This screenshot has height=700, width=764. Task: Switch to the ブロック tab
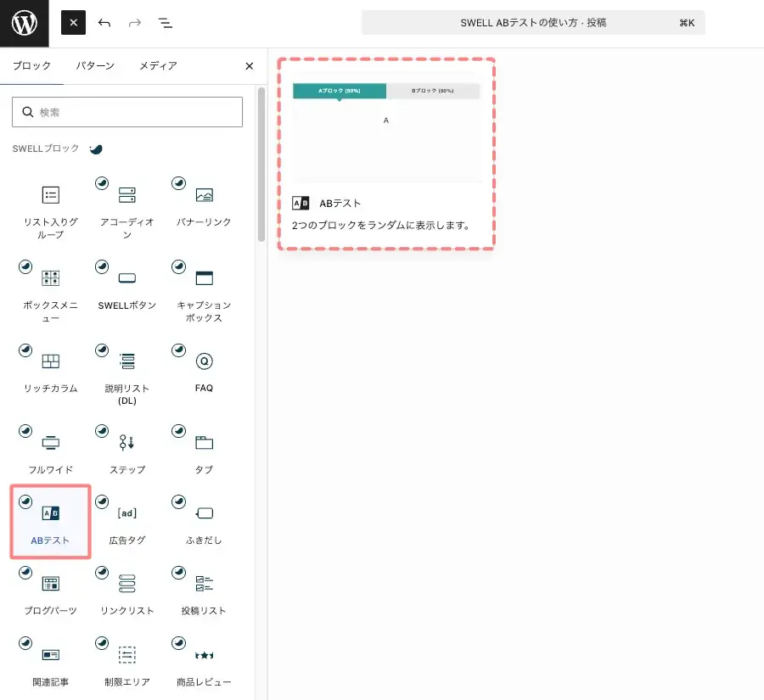point(31,66)
